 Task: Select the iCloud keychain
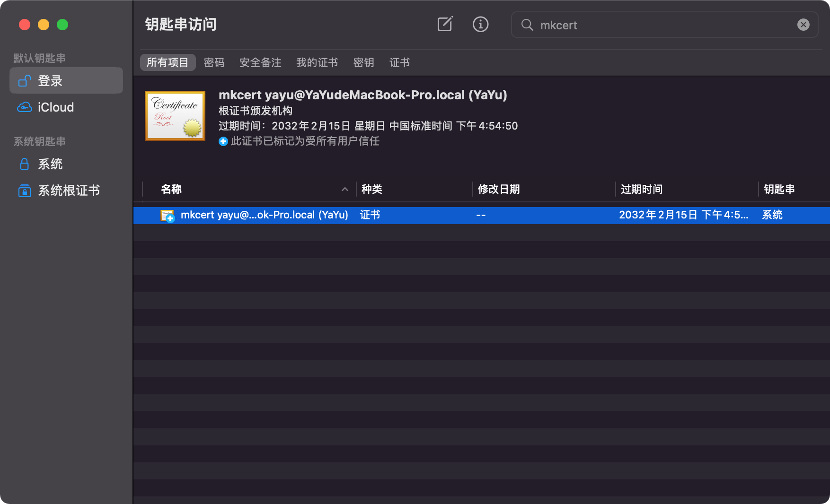tap(66, 107)
